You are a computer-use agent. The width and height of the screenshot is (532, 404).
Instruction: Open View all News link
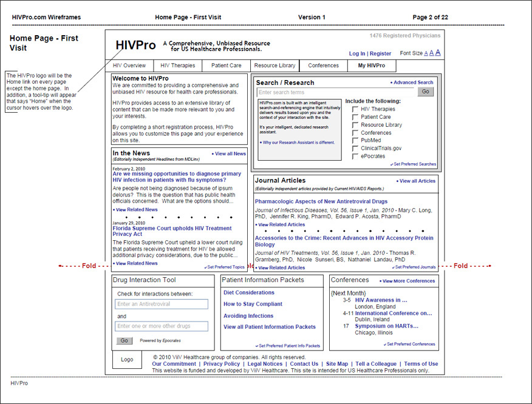click(230, 154)
